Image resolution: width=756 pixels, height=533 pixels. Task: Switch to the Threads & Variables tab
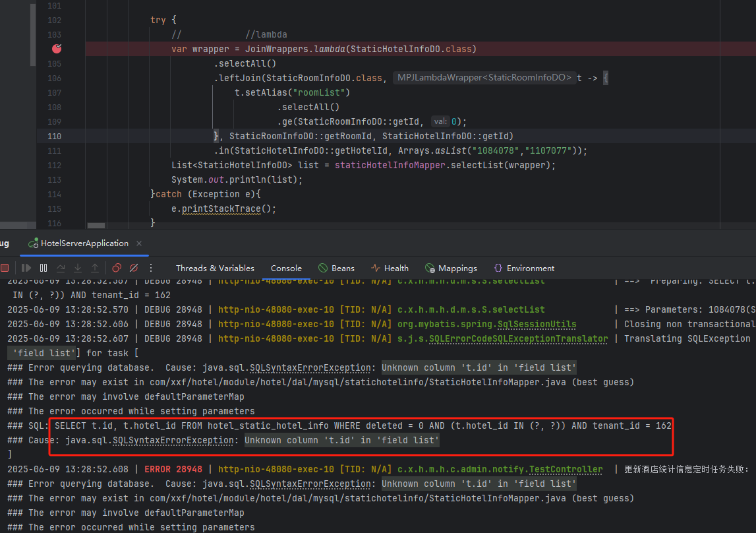(x=215, y=268)
